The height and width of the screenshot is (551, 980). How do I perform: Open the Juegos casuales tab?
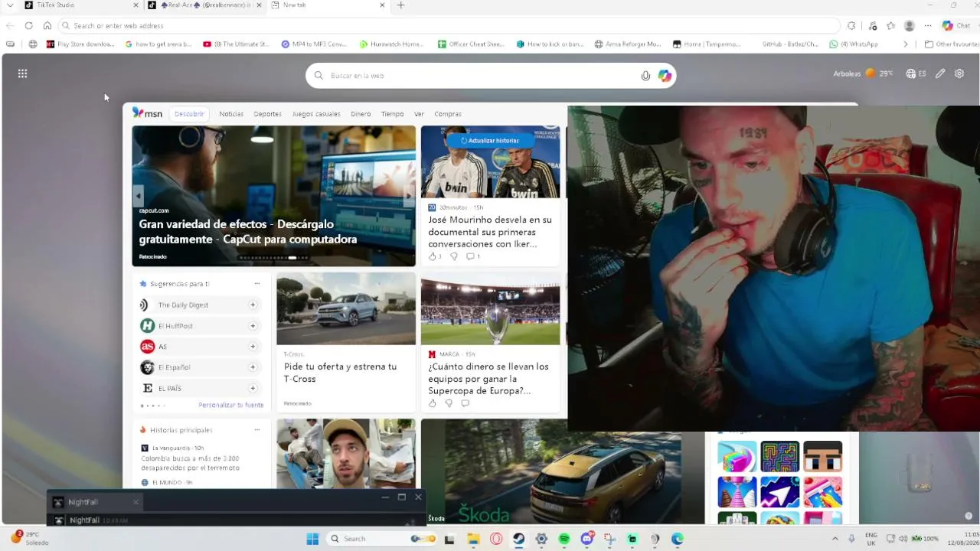tap(316, 114)
